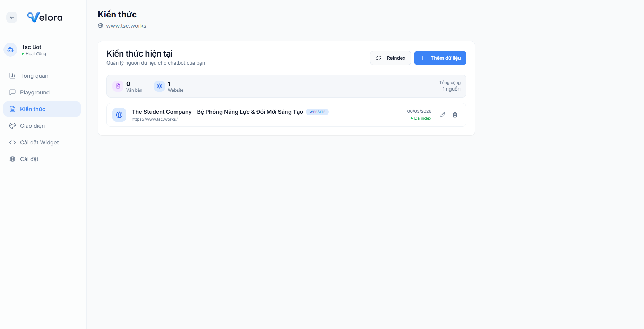Screen dimensions: 644x329
Task: Click the Velora logo
Action: [x=45, y=17]
